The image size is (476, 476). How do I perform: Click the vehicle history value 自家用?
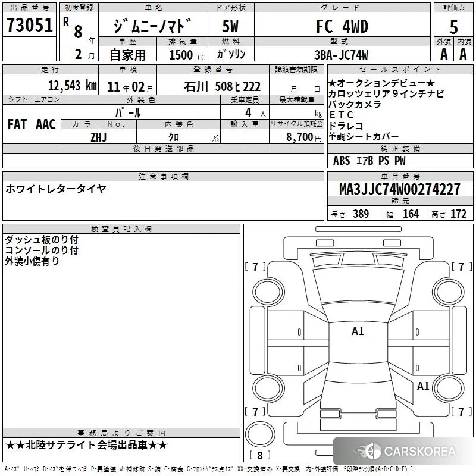coord(127,55)
